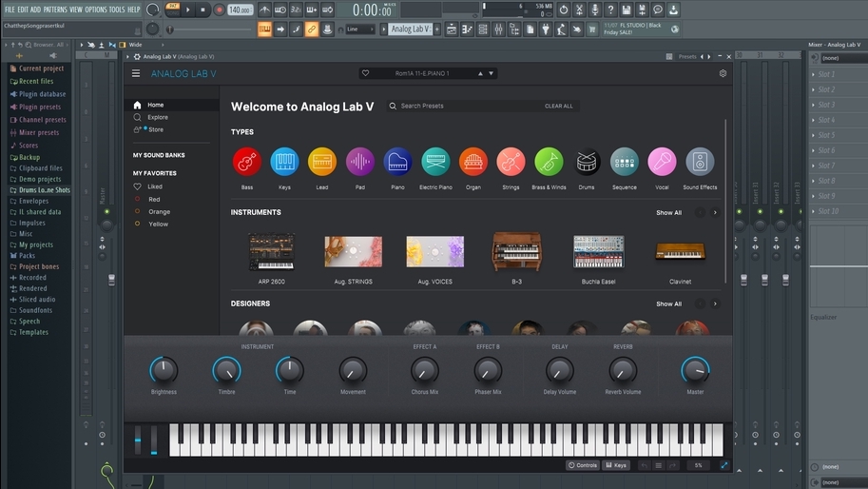Click the microphone recording icon
This screenshot has width=868, height=489.
point(594,10)
